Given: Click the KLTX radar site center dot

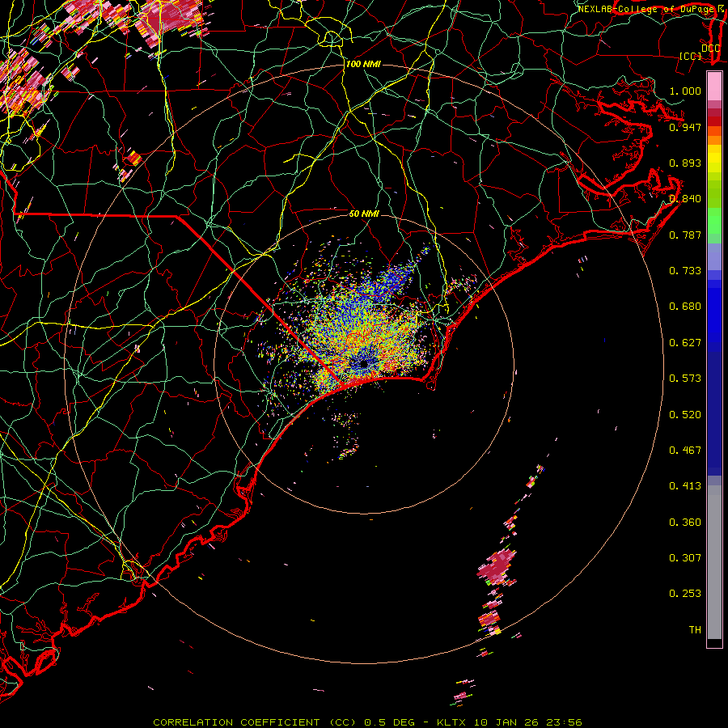Looking at the screenshot, I should (x=364, y=363).
